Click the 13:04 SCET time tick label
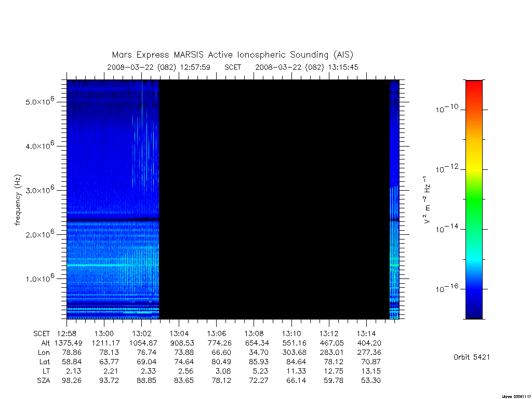 179,334
